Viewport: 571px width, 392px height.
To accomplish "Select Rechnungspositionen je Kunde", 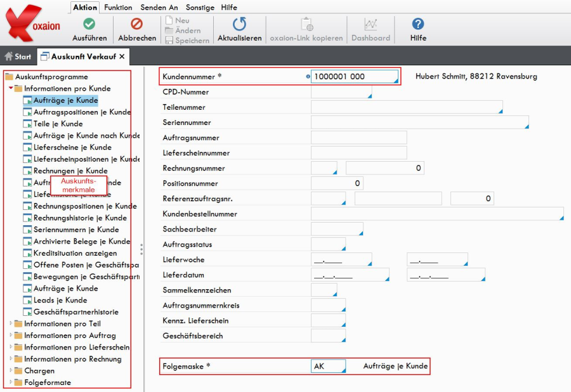I will (x=80, y=206).
